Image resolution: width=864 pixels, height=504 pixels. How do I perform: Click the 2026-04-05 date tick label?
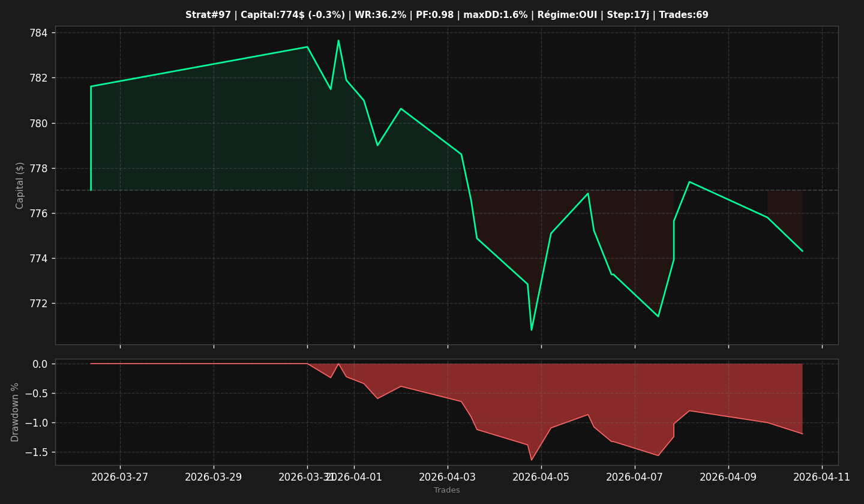click(x=541, y=477)
